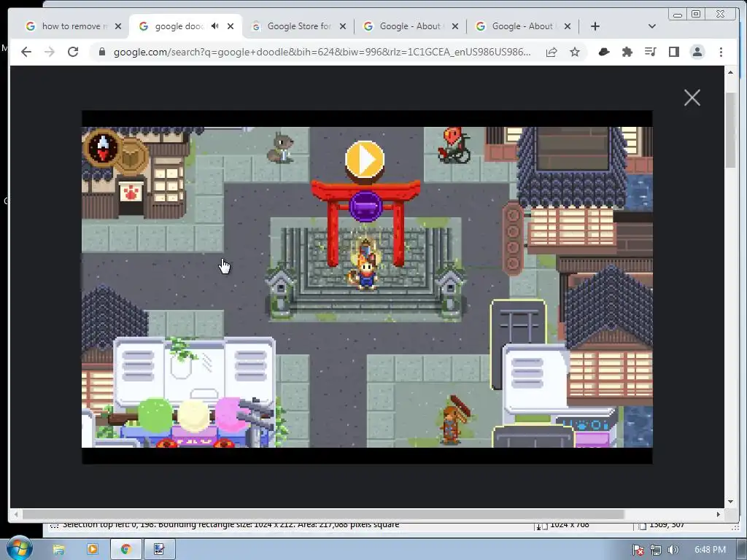This screenshot has width=747, height=560.
Task: Open the network icon in the tray
Action: (x=656, y=550)
